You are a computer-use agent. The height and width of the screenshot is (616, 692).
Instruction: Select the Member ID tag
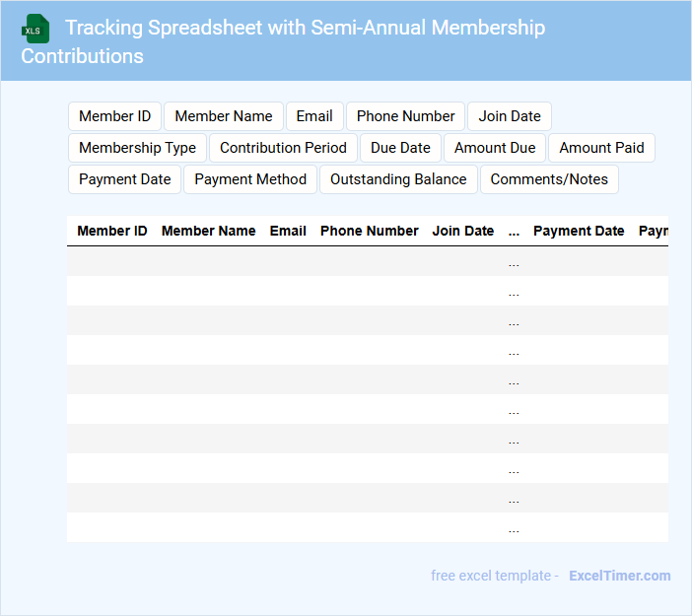(114, 116)
